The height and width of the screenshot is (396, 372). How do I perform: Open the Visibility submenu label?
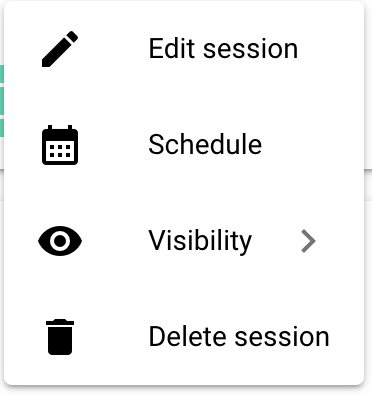[200, 241]
